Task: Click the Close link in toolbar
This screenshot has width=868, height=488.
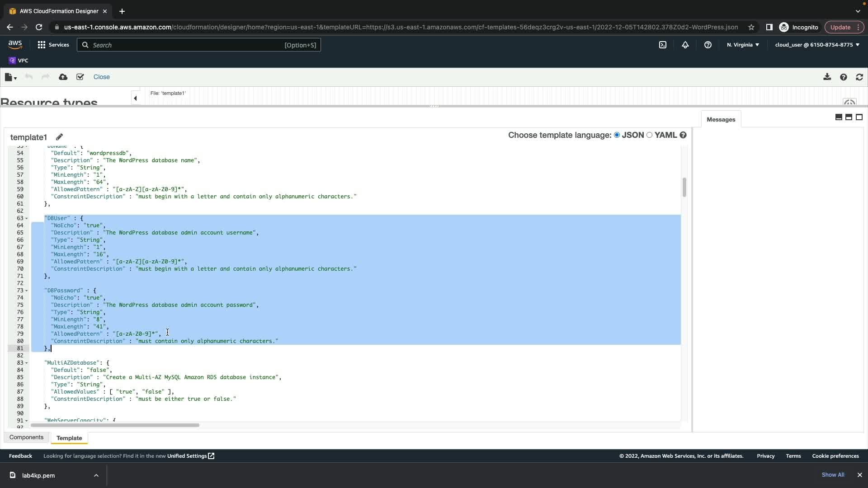Action: tap(101, 77)
